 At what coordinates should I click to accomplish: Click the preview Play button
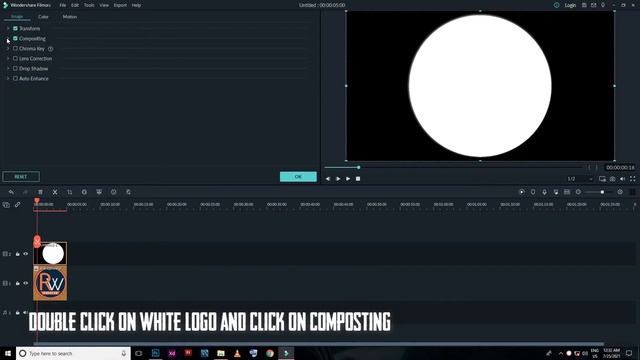[348, 179]
